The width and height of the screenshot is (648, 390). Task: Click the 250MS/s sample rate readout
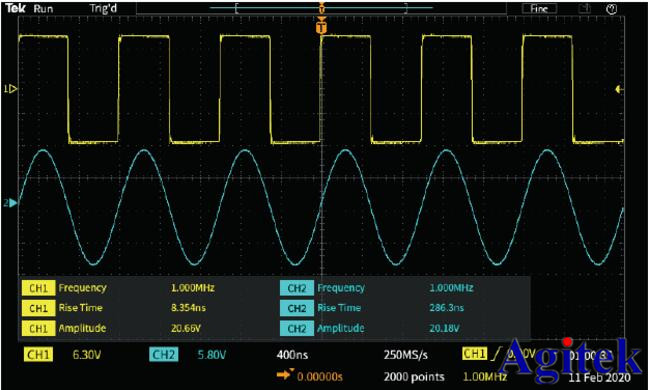[x=406, y=354]
